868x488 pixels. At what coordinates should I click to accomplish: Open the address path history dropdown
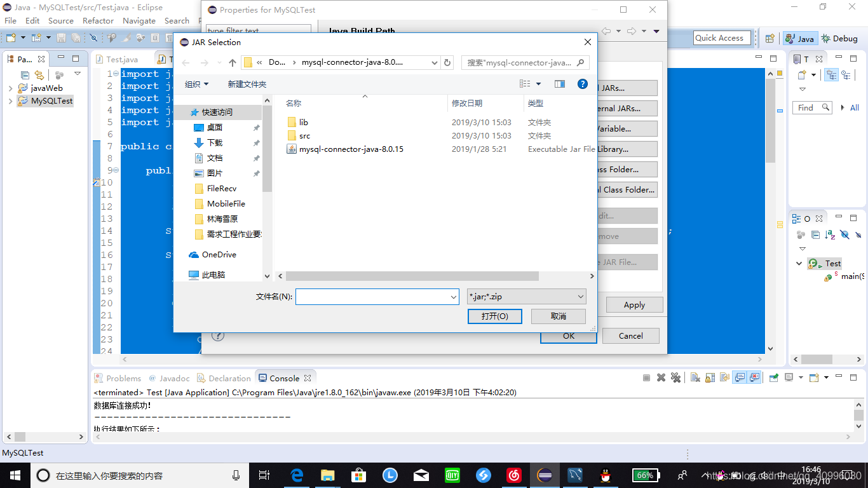click(x=435, y=62)
